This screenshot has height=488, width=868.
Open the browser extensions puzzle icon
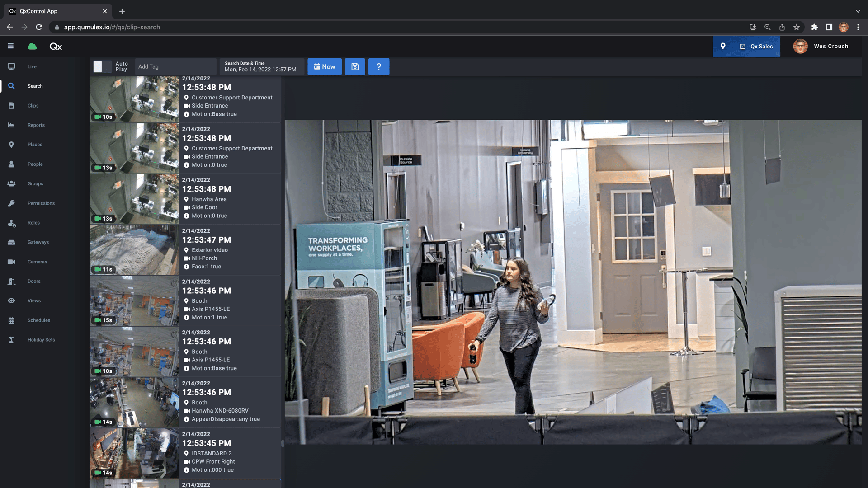pos(815,27)
